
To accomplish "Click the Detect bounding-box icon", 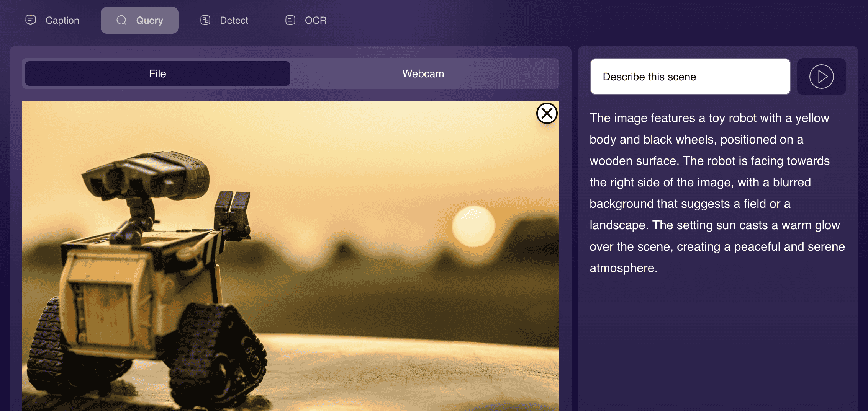I will (205, 20).
